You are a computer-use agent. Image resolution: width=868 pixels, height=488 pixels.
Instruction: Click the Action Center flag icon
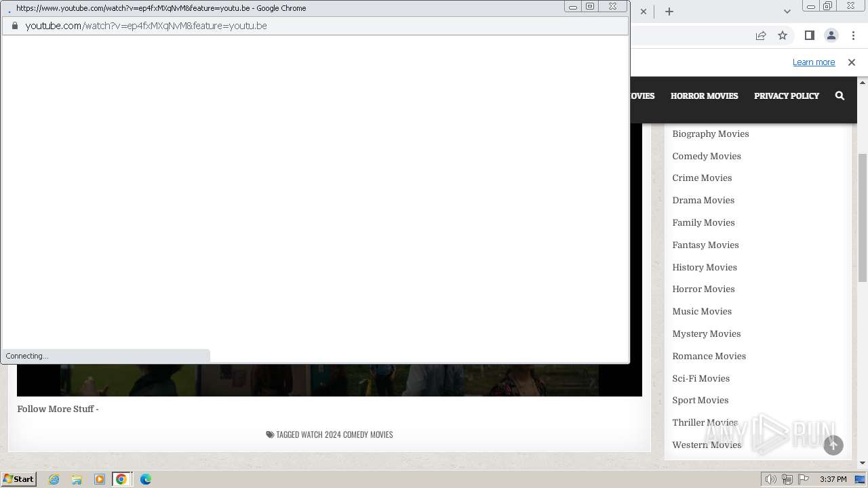804,479
